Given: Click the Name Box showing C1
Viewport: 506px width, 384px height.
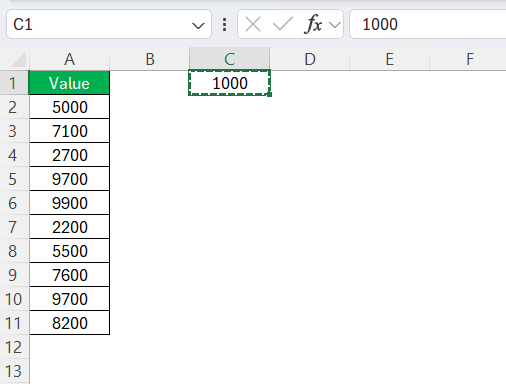Looking at the screenshot, I should pyautogui.click(x=109, y=24).
